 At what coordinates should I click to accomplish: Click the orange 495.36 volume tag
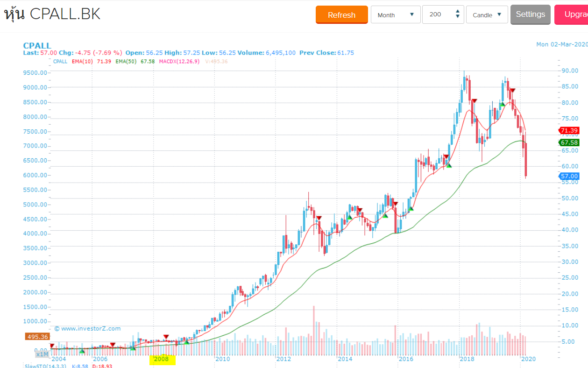[x=38, y=337]
